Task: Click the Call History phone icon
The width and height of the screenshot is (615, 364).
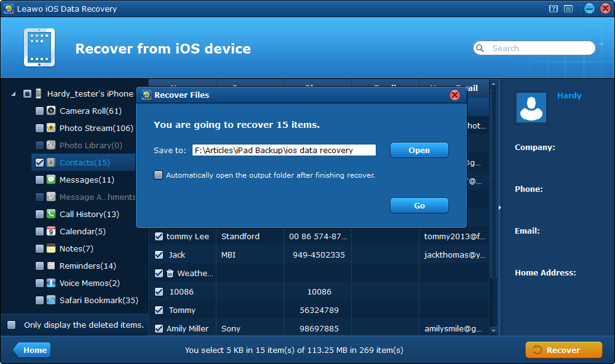Action: click(x=51, y=214)
